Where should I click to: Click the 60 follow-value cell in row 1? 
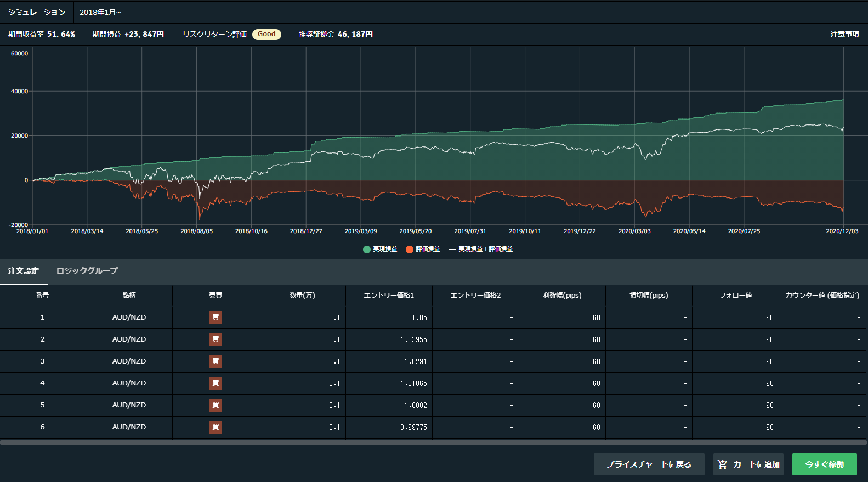(x=736, y=317)
